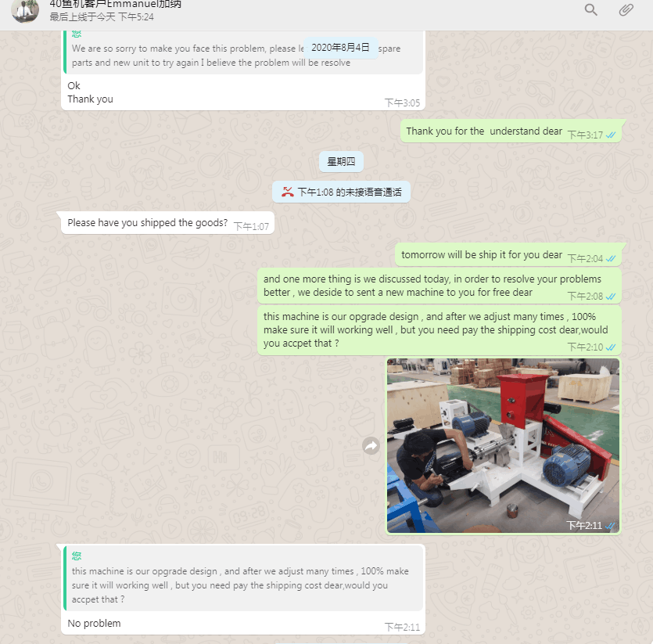This screenshot has width=653, height=644.
Task: Click the read ticks on the machine photo timestamp
Action: (610, 526)
